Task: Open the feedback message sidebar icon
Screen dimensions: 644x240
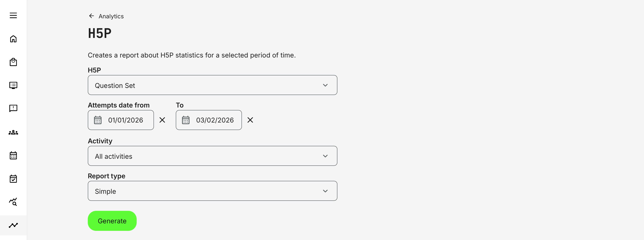Action: (x=13, y=108)
